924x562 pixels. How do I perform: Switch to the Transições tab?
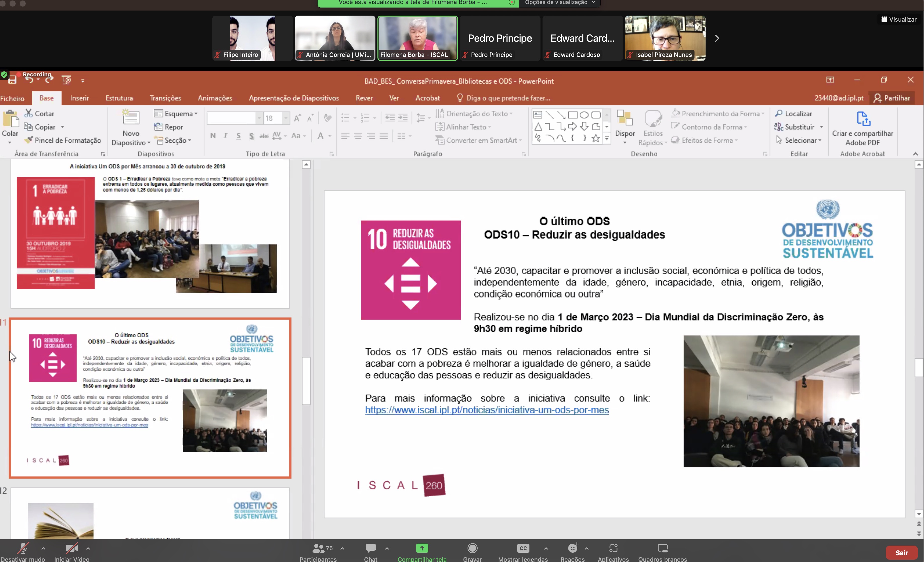(x=165, y=98)
